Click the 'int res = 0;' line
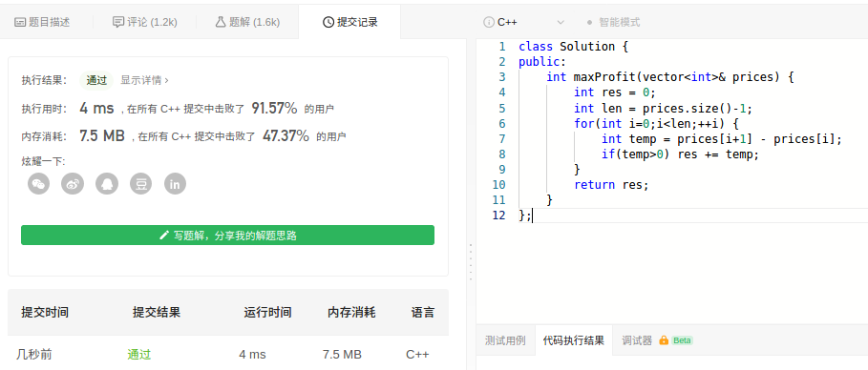868x370 pixels. click(614, 92)
